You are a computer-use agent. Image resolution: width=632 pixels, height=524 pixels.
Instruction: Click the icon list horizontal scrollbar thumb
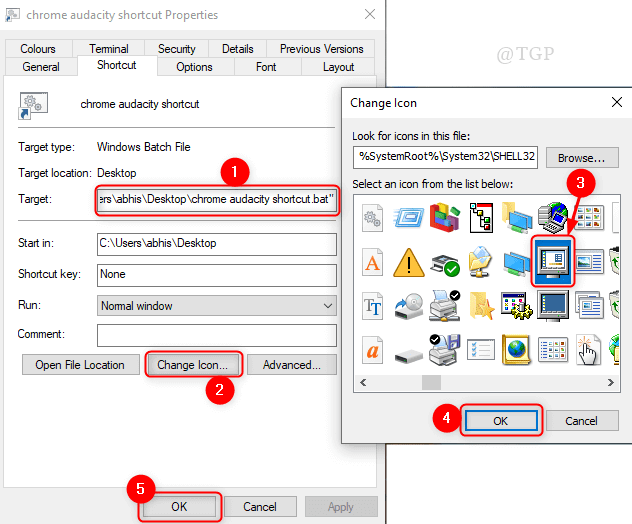[x=431, y=382]
